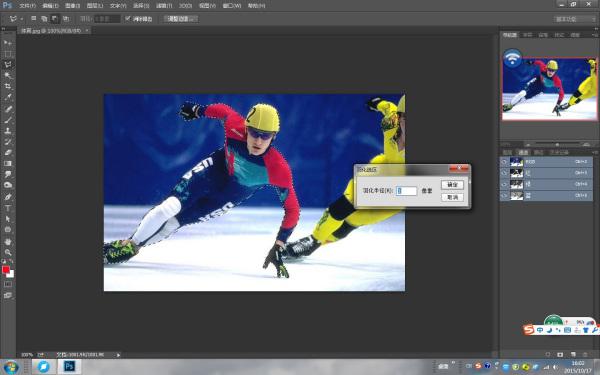Select the Rectangular Marquee tool
600x375 pixels.
pos(8,54)
